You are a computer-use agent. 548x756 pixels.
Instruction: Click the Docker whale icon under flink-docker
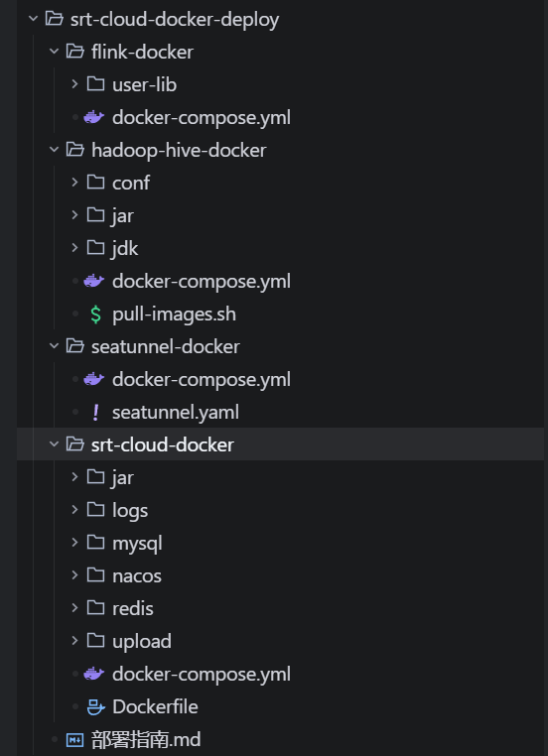point(94,117)
